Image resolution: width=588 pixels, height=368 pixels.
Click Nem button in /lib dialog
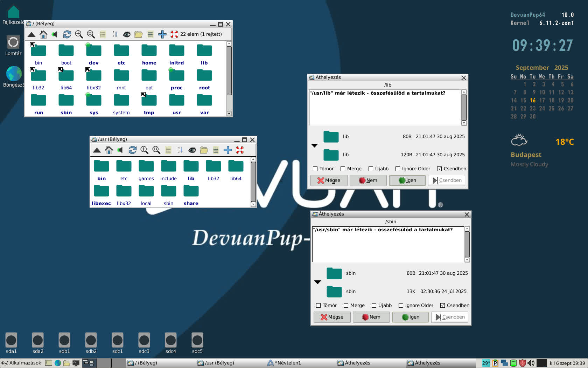(368, 180)
